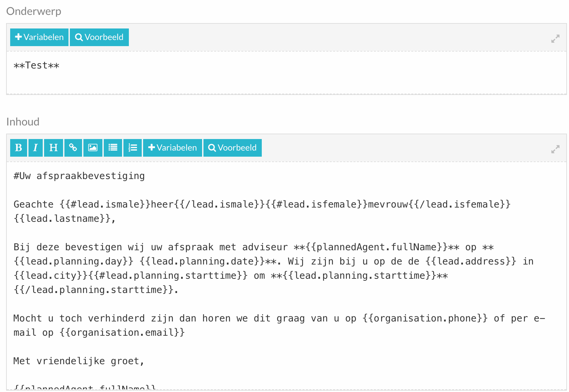Click the '#Uw afspraakbevestiging' heading line
Screen dimensions: 569x392
[79, 176]
